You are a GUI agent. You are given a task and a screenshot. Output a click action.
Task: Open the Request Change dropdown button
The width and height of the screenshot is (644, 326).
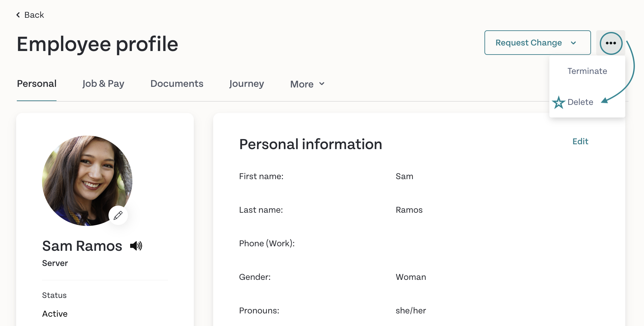pyautogui.click(x=537, y=43)
